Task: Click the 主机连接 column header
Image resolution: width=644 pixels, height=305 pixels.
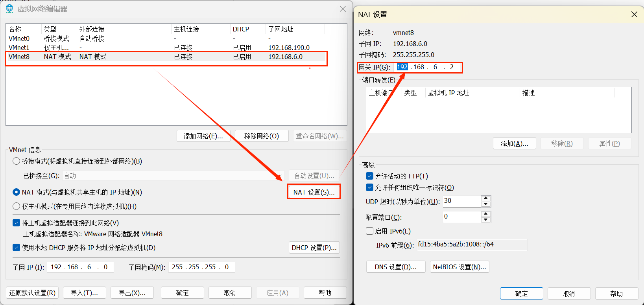Action: pyautogui.click(x=201, y=29)
